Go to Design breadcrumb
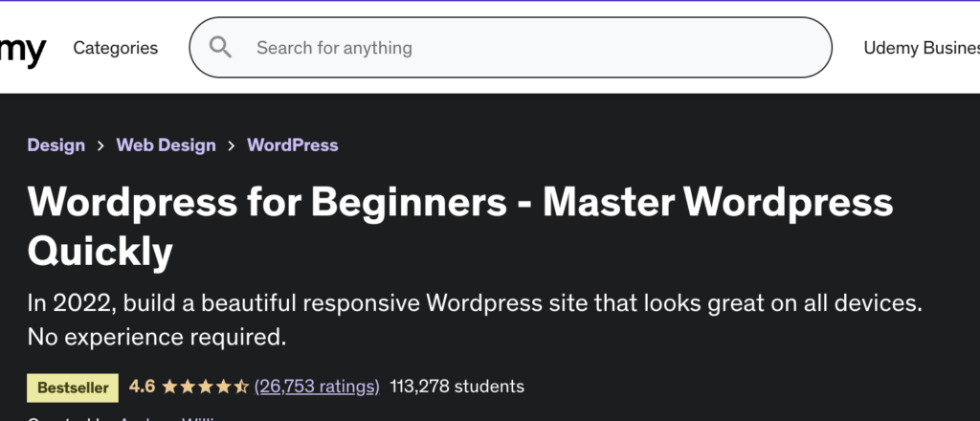Image resolution: width=980 pixels, height=421 pixels. coord(56,144)
